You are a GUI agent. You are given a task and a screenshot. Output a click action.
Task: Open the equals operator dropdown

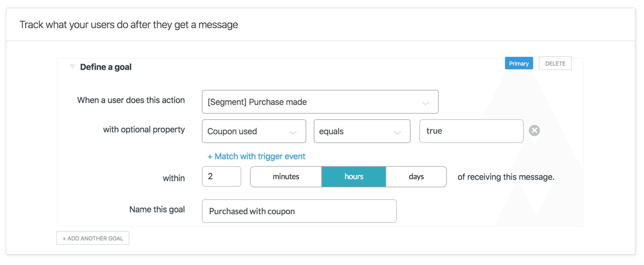362,131
